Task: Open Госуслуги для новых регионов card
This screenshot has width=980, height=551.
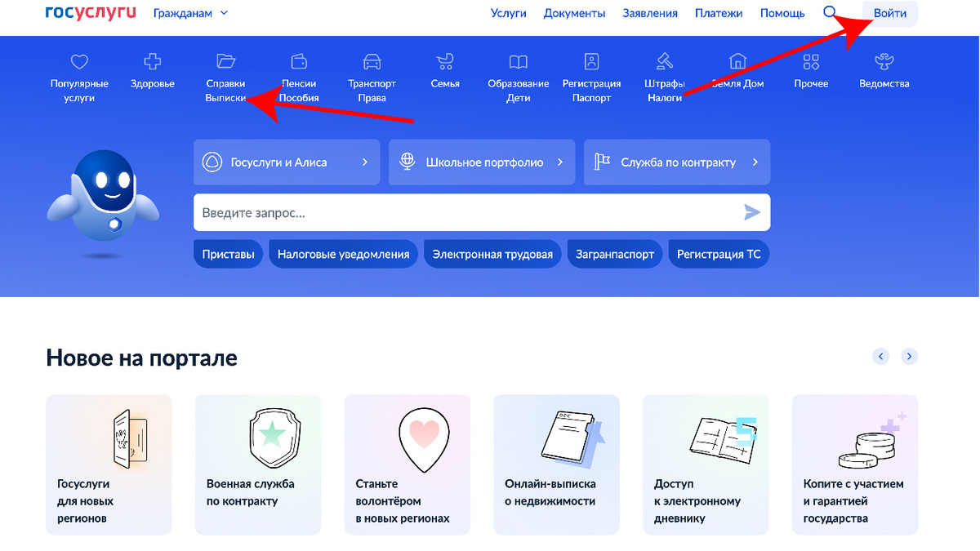Action: 109,464
